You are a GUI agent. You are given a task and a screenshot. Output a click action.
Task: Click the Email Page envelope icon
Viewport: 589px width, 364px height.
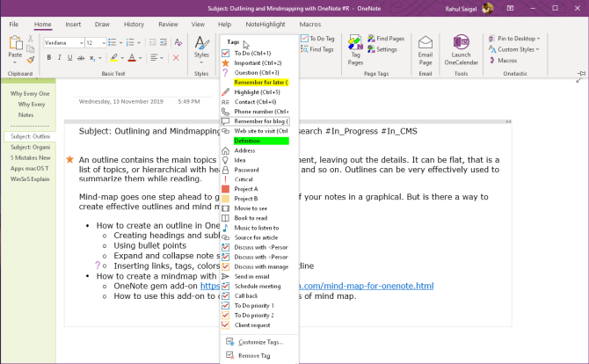[425, 42]
